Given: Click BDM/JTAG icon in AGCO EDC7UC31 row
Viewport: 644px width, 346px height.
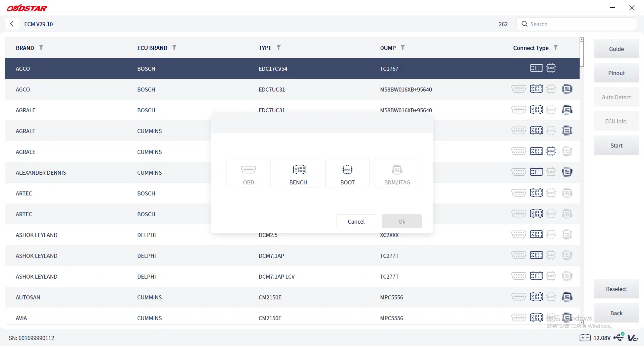Looking at the screenshot, I should [567, 89].
